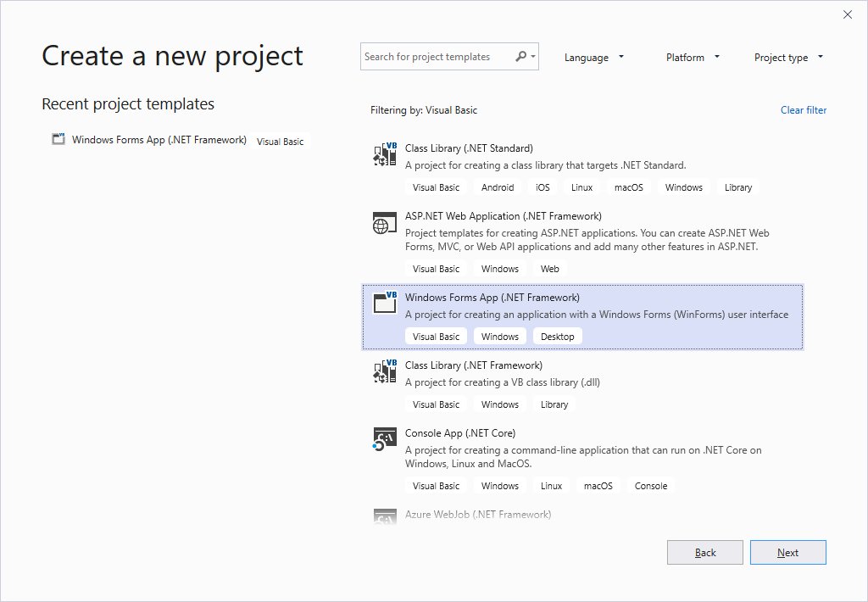The height and width of the screenshot is (602, 868).
Task: Click the Class Library (.NET Framework) template icon
Action: [385, 371]
